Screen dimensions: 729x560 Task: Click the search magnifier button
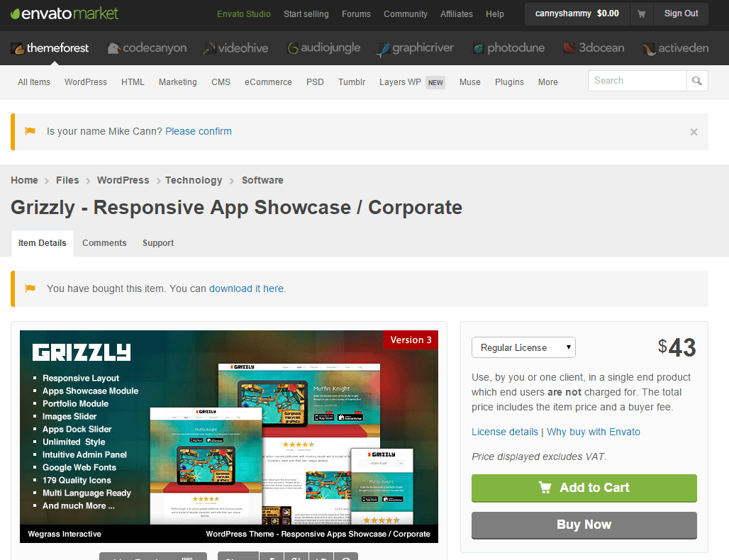pyautogui.click(x=697, y=81)
